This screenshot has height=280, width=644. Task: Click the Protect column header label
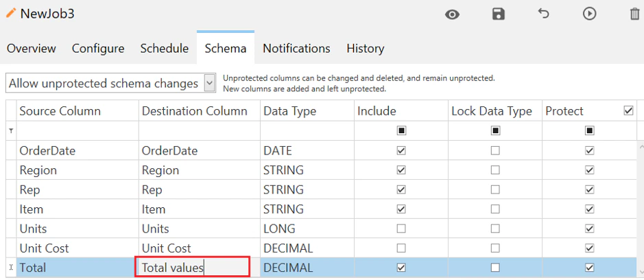click(x=564, y=111)
